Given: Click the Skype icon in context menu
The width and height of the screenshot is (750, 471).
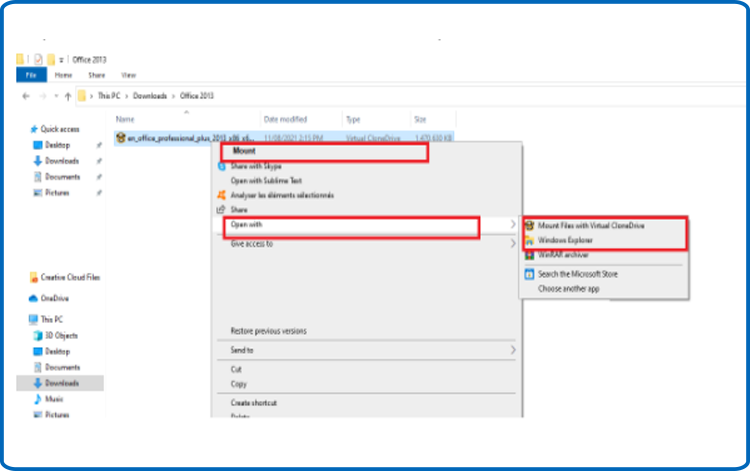Looking at the screenshot, I should 221,166.
